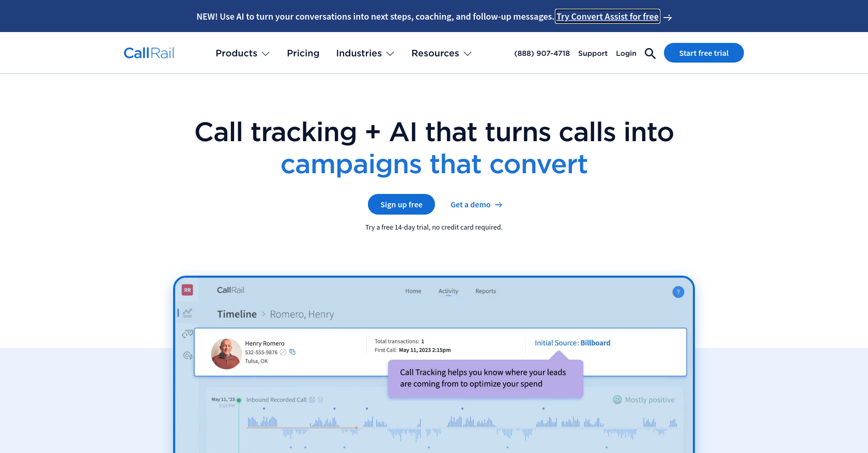Viewport: 868px width, 453px height.
Task: Click the circle icon after Inbound Recorded Call
Action: tap(312, 400)
